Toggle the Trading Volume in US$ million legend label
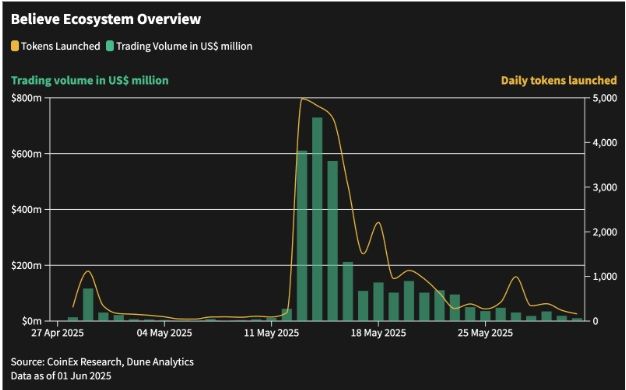The image size is (626, 390). coord(184,46)
